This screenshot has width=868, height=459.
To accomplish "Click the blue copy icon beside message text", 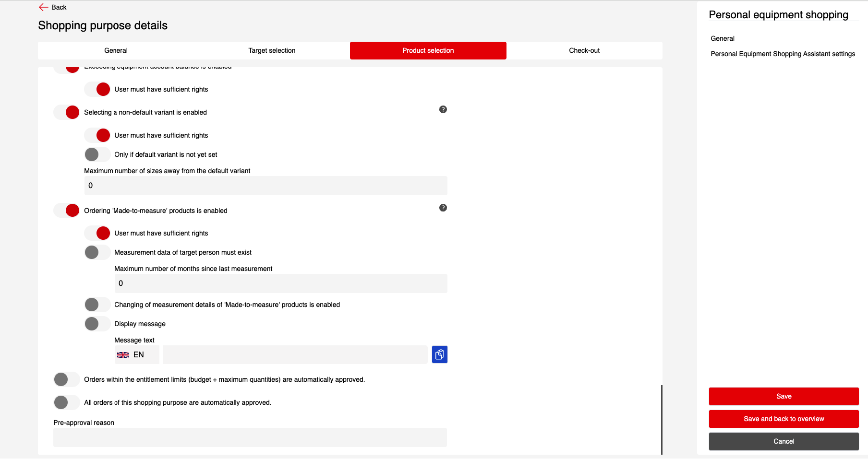I will 439,354.
